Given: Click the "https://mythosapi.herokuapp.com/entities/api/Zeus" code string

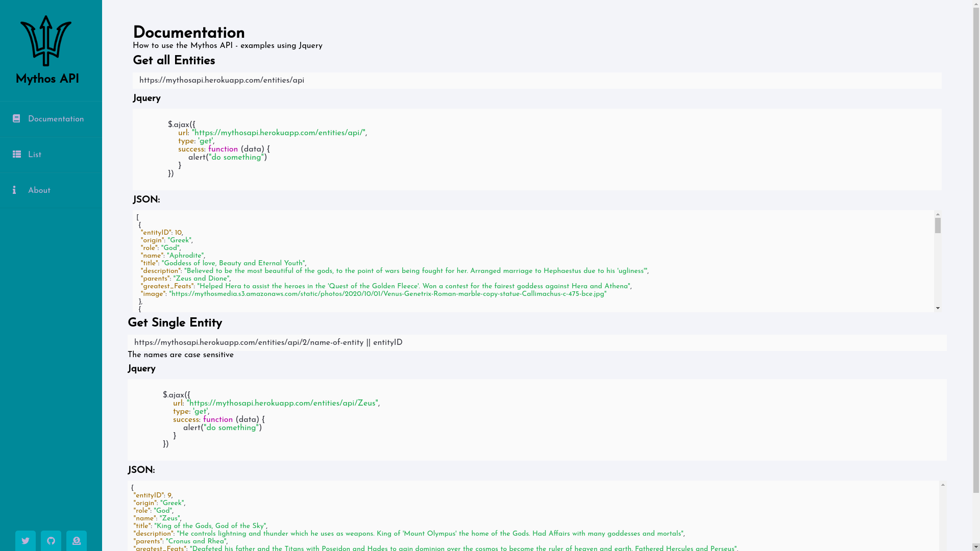Looking at the screenshot, I should pos(282,404).
